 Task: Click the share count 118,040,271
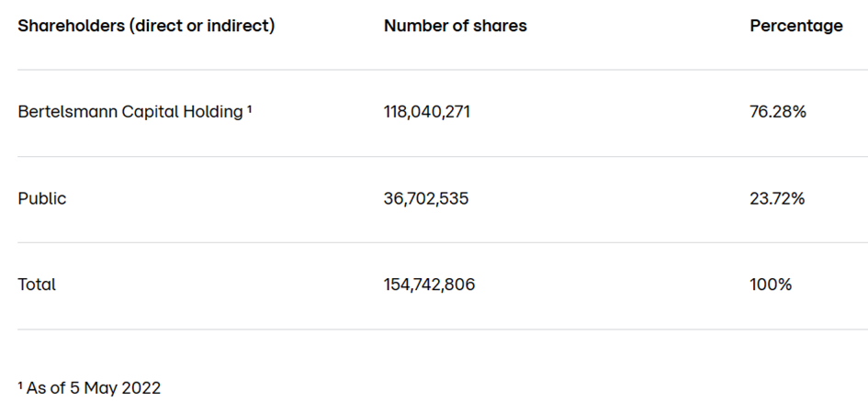427,112
